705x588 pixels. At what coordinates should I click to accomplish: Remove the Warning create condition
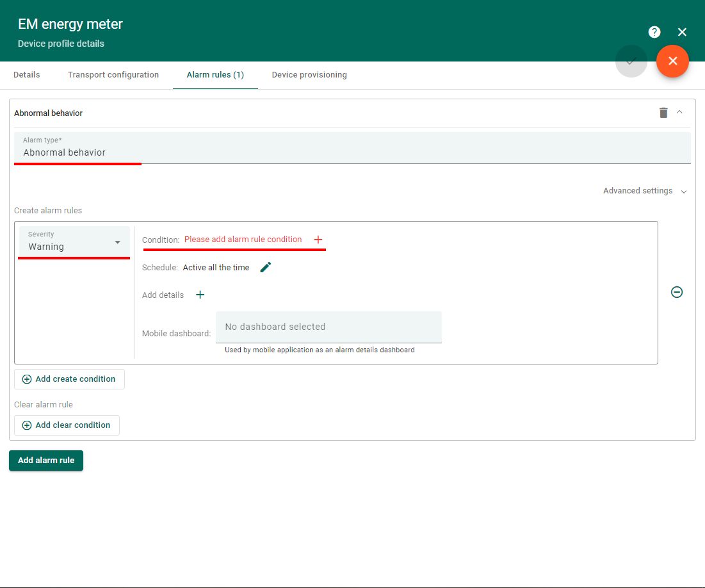pyautogui.click(x=677, y=292)
